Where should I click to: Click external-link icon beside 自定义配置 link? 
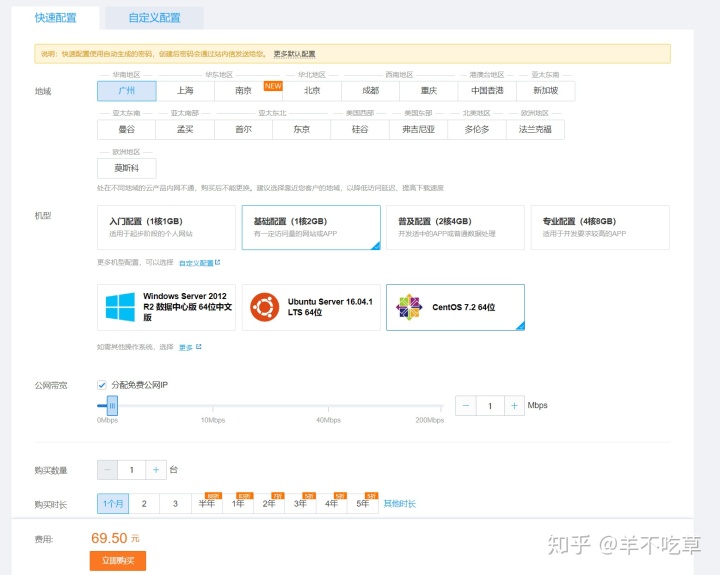coord(218,262)
